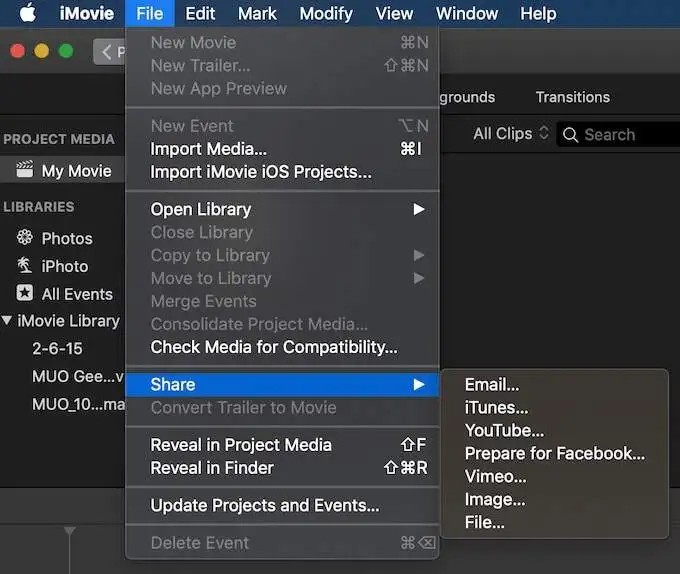This screenshot has width=680, height=574.
Task: Open the Modify menu
Action: tap(326, 13)
